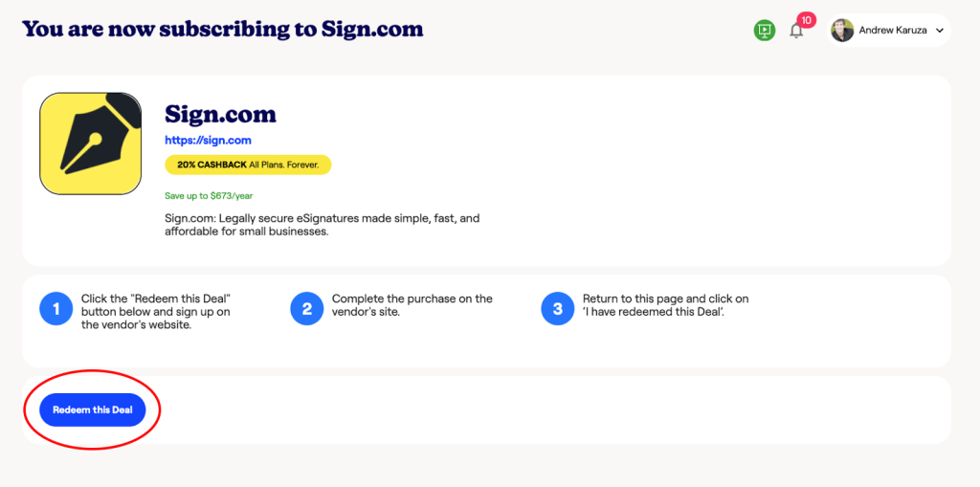Click the green presentation screen icon
The image size is (980, 487).
point(764,31)
